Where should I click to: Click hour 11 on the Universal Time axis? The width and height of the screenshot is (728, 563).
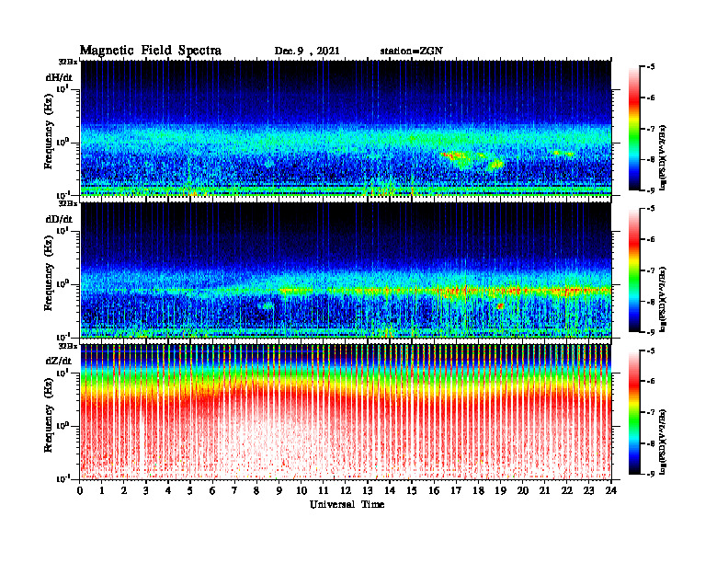pyautogui.click(x=324, y=490)
